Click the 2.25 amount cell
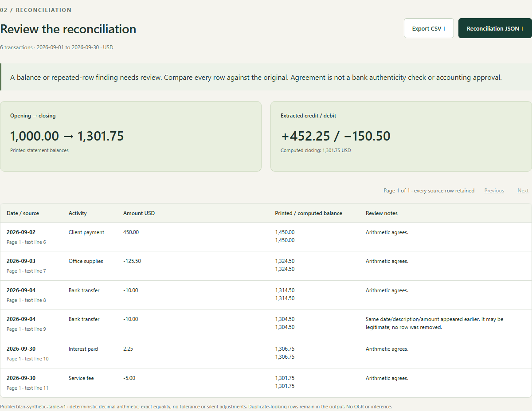This screenshot has width=532, height=411. point(128,349)
